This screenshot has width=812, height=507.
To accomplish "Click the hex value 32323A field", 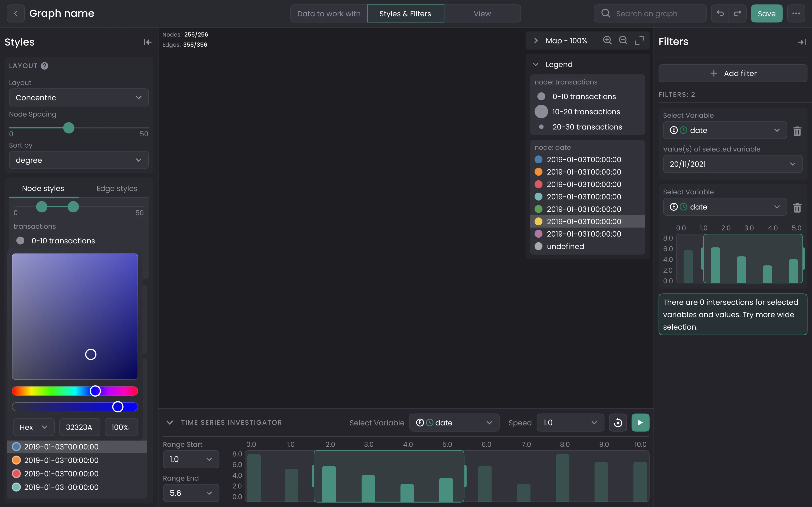I will [x=80, y=427].
